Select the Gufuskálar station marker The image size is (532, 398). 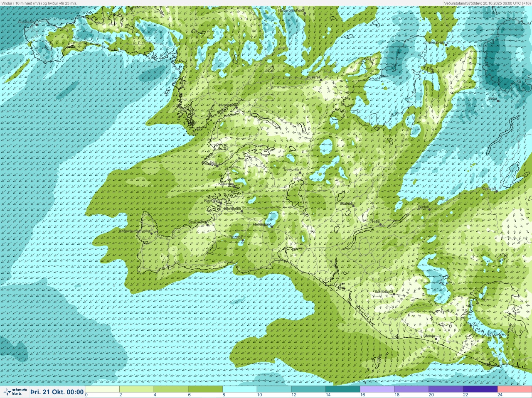[x=37, y=25]
